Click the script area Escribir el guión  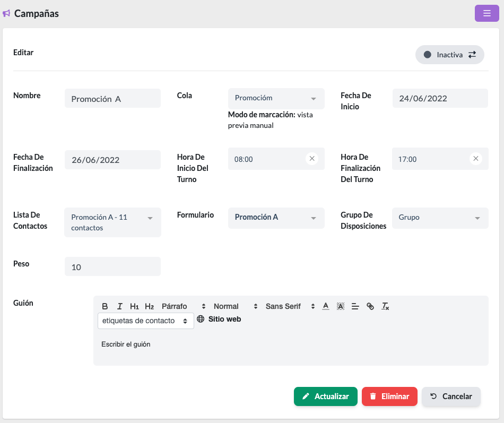[x=291, y=348]
